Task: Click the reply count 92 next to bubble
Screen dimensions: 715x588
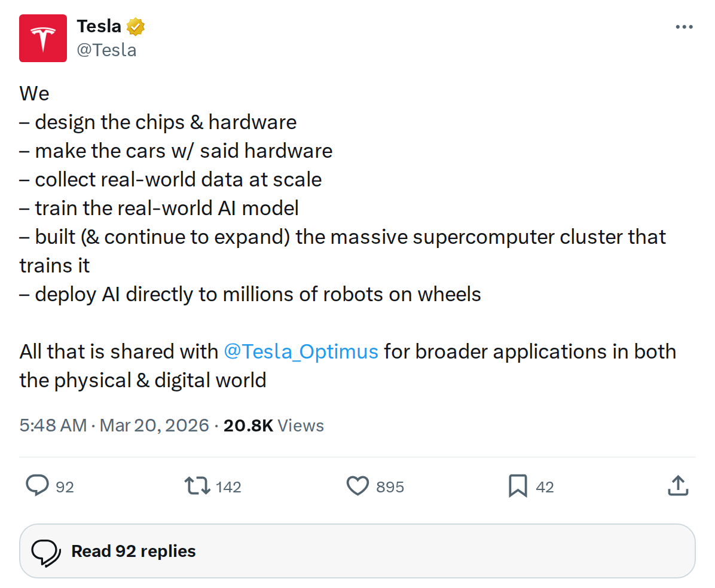Action: click(66, 487)
